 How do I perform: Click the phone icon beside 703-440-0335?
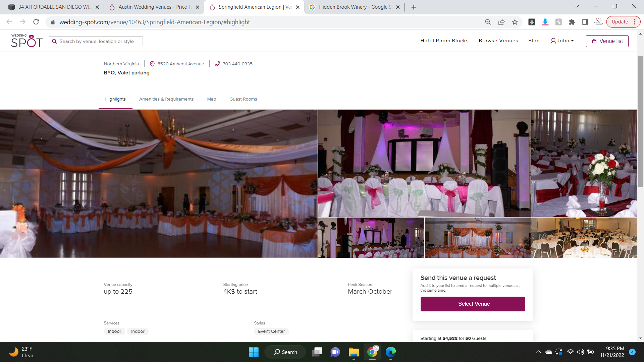point(217,64)
